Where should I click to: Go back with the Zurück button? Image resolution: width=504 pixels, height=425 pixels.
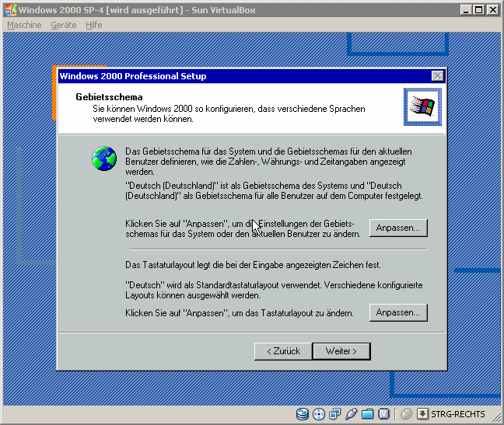tap(283, 351)
